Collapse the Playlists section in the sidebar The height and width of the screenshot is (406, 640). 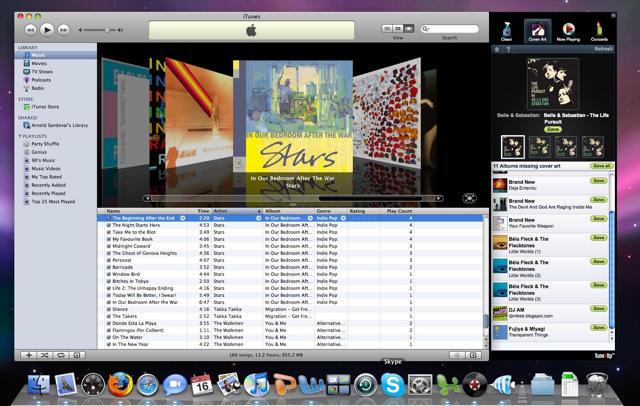19,135
